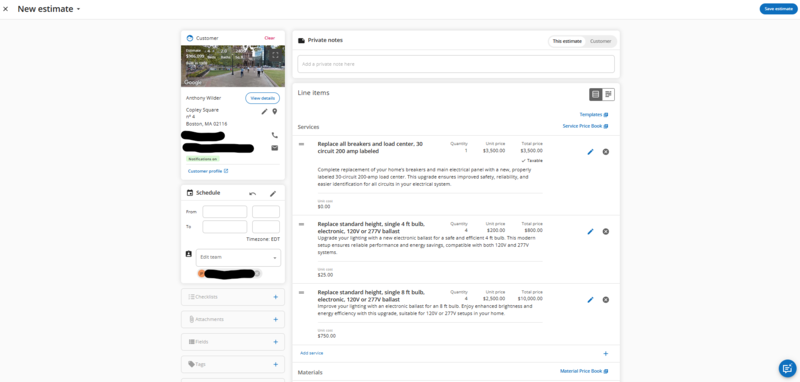Open the Templates link
This screenshot has width=800, height=382.
tap(593, 115)
